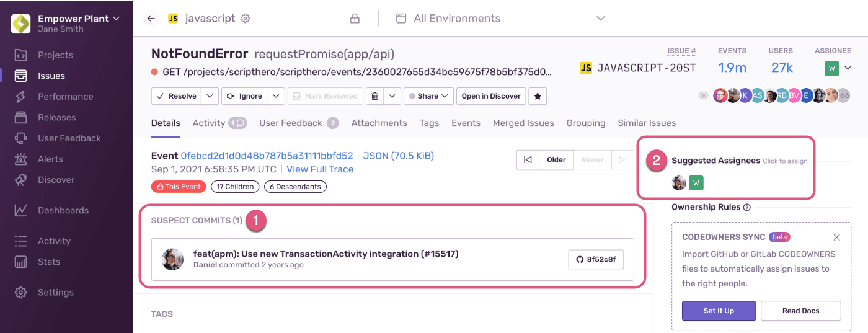Open javascript project settings gear
Viewport: 868px width, 333px height.
pos(246,19)
